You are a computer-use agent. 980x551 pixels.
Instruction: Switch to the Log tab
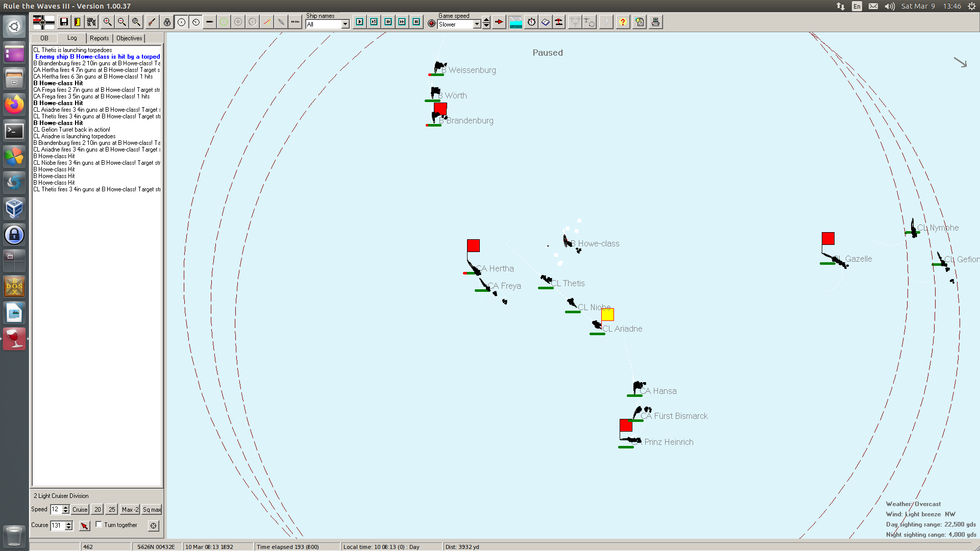click(x=72, y=38)
